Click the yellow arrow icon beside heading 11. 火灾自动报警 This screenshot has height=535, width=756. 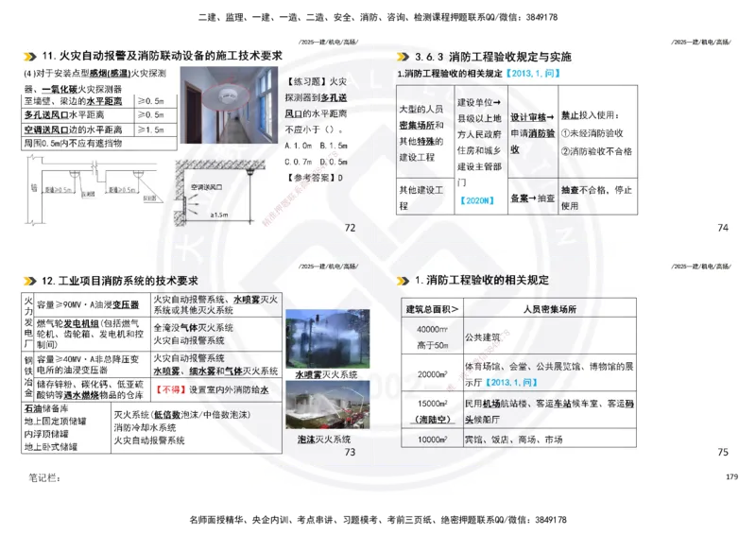tap(30, 57)
